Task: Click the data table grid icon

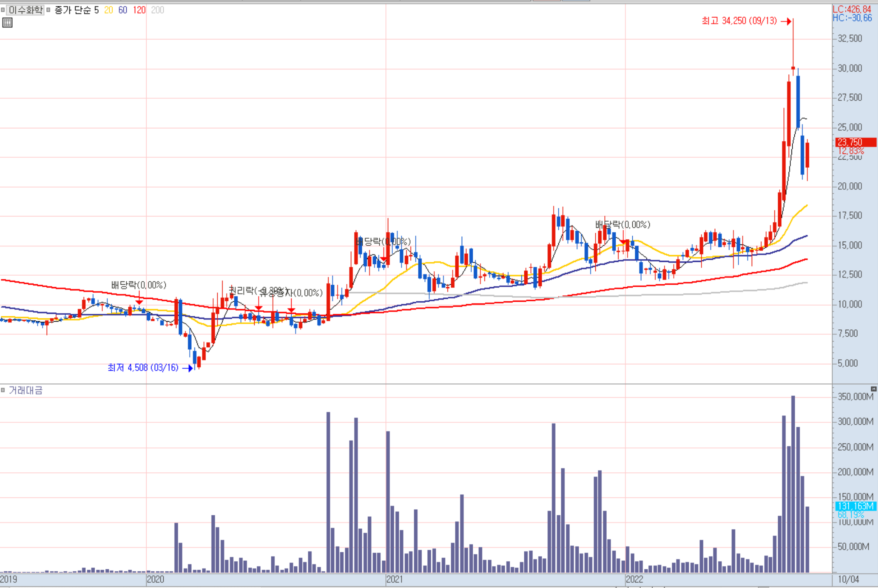Action: (x=7, y=23)
